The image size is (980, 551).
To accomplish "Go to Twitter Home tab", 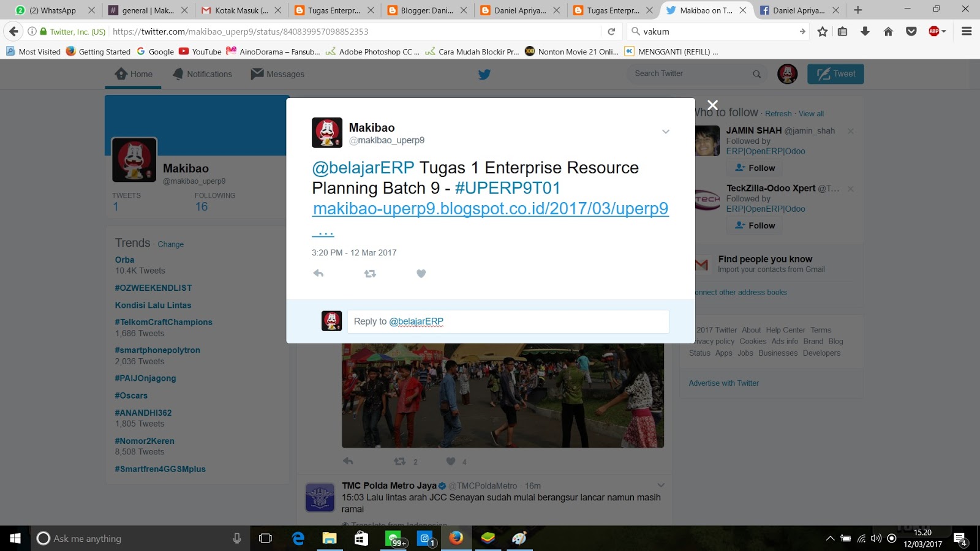I will (134, 74).
